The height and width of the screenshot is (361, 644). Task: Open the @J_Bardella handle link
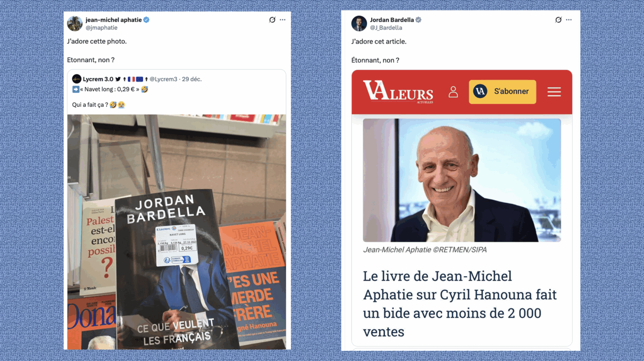point(386,28)
